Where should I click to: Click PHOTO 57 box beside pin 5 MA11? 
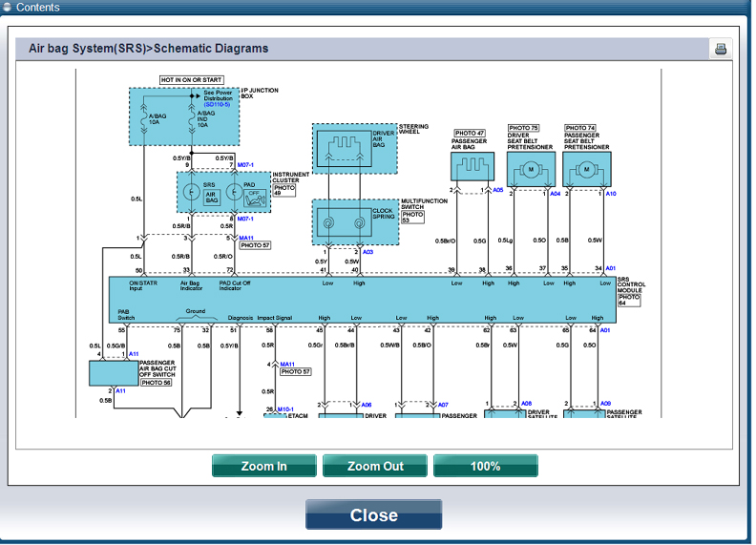tap(255, 245)
